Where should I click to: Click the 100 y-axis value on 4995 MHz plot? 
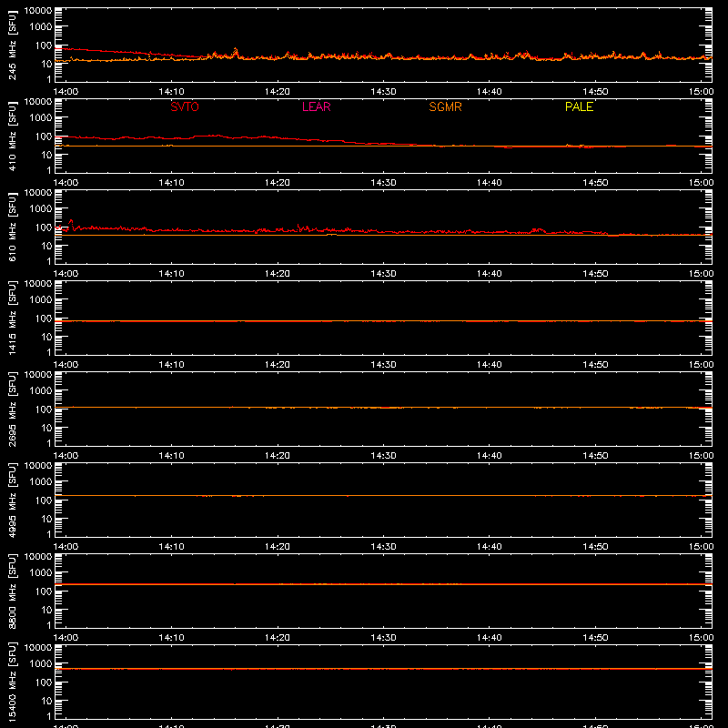click(x=44, y=500)
